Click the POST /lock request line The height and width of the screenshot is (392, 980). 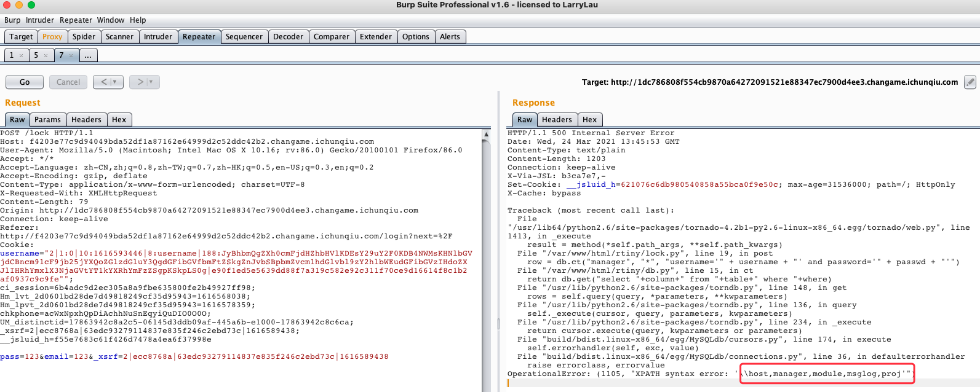tap(47, 133)
